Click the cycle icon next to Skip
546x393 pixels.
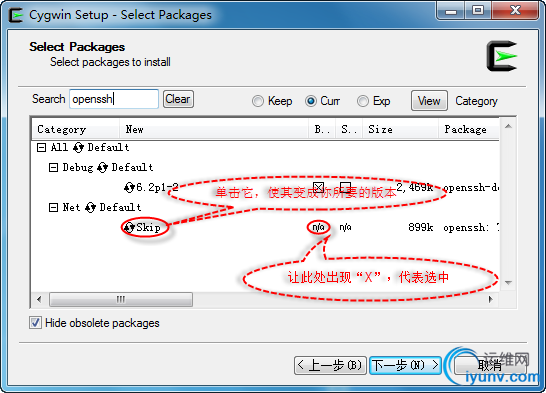(129, 227)
